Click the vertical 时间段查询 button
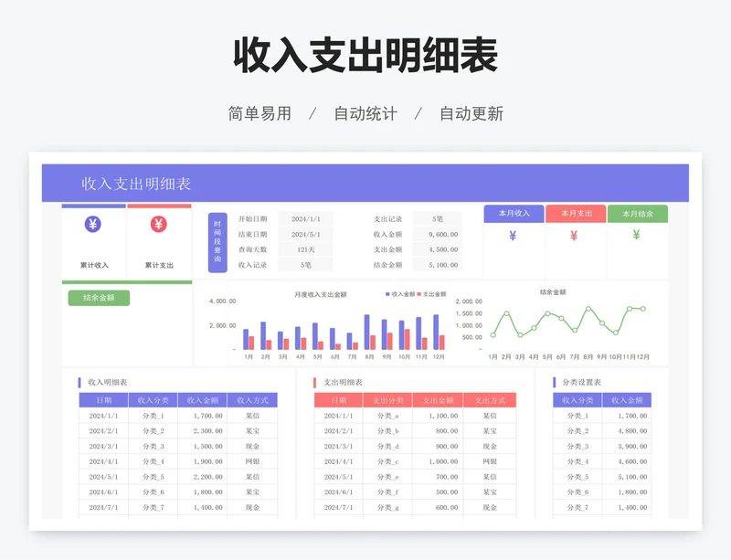Screen dimensions: 731x560 coord(217,242)
